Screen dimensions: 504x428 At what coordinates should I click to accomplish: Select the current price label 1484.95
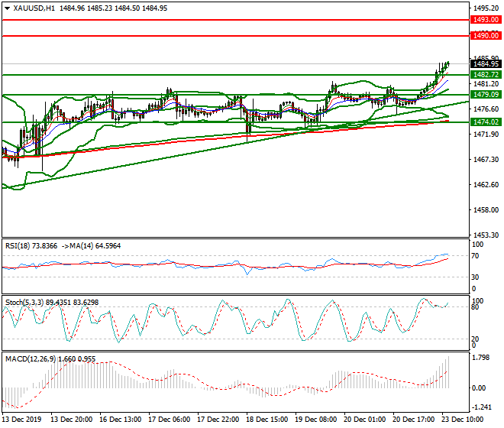[486, 63]
